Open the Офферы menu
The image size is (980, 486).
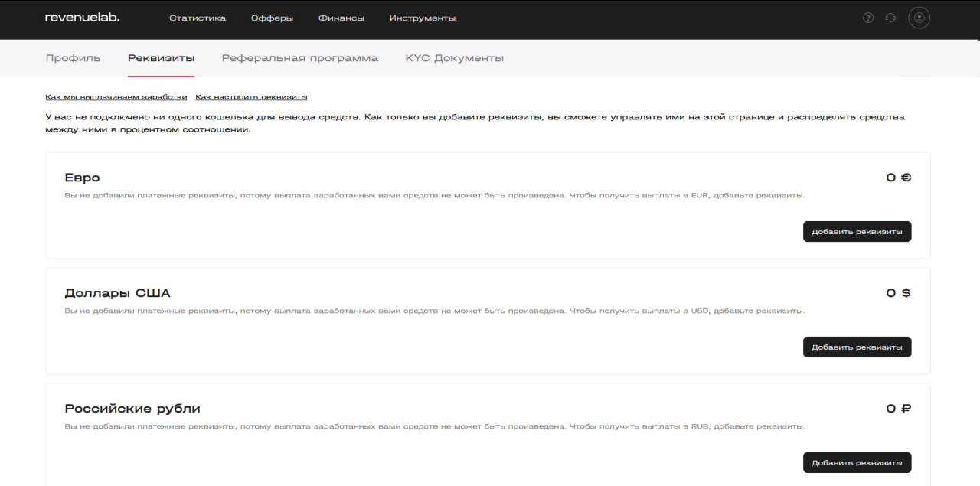click(272, 18)
